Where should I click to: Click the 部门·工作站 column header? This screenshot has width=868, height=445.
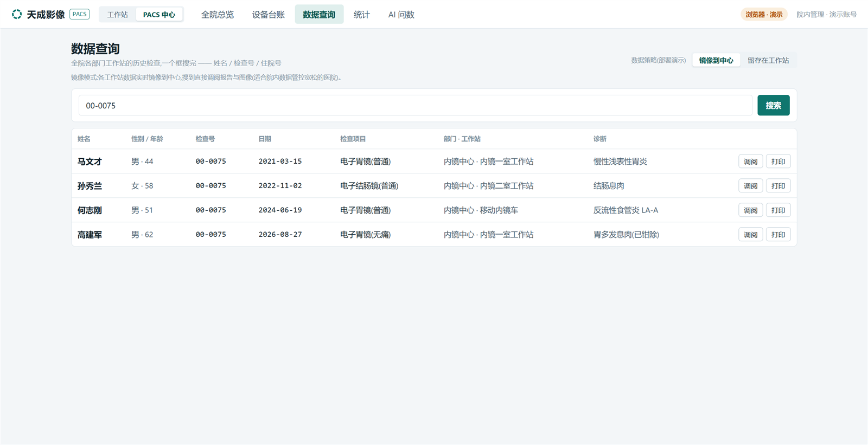coord(462,139)
